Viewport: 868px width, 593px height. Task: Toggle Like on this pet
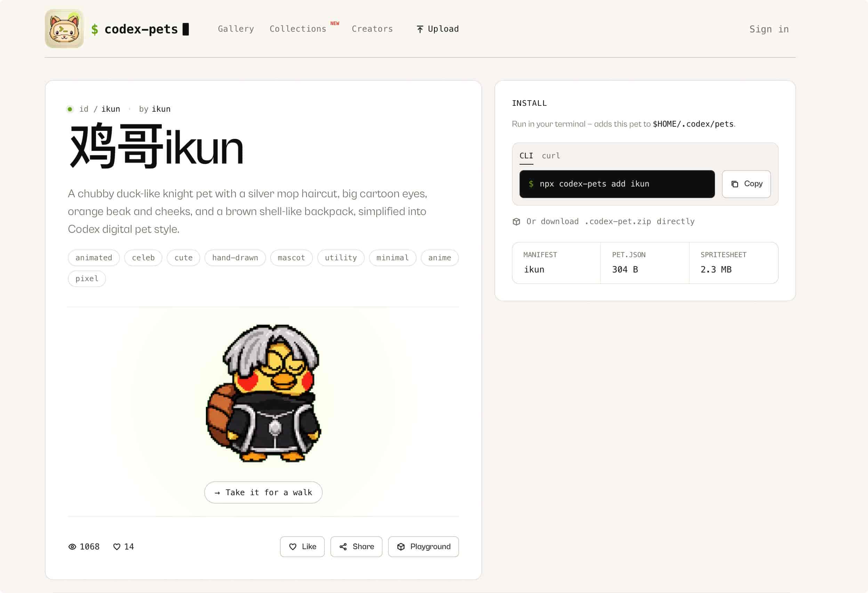click(302, 547)
